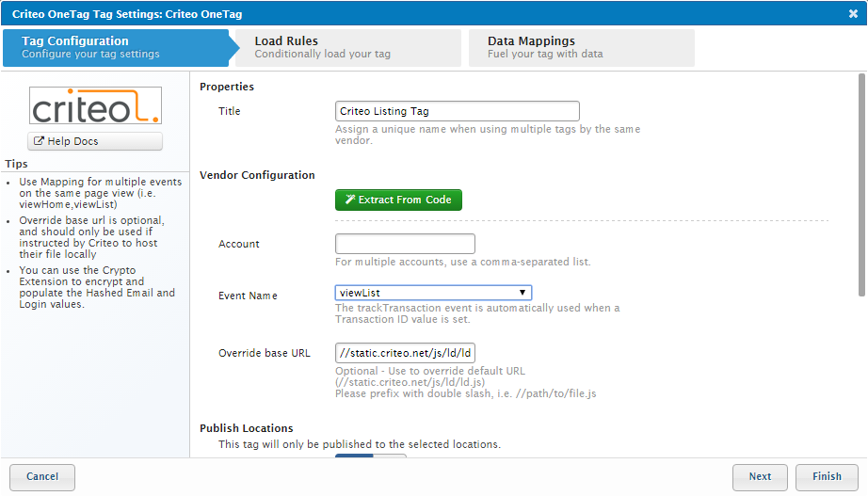
Task: Click the hint about the trackTransaction event
Action: coord(477,313)
